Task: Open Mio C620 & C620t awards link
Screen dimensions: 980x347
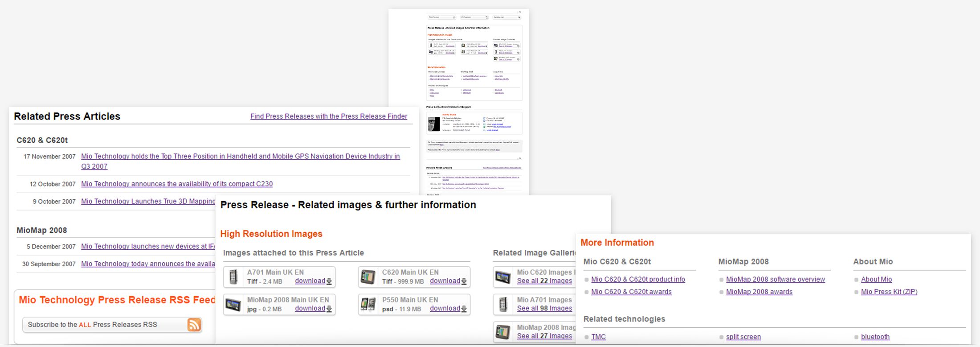Action: coord(631,292)
